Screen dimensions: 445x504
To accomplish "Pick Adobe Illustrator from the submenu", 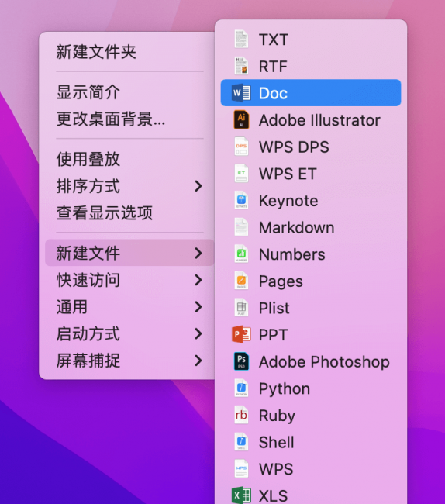I will pyautogui.click(x=311, y=119).
